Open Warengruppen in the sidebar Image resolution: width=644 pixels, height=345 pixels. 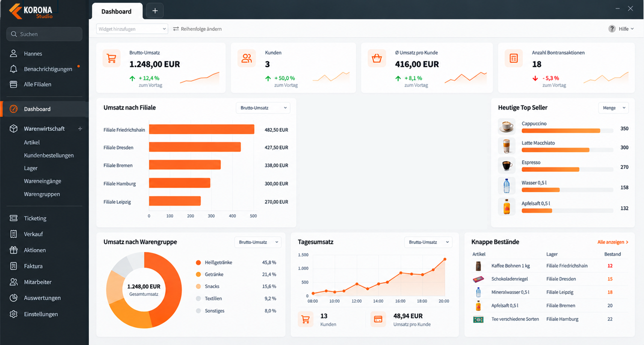[42, 194]
